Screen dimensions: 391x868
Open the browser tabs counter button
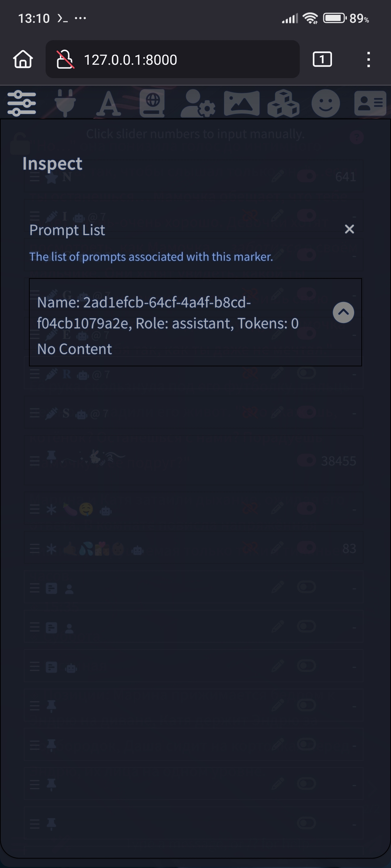click(322, 59)
